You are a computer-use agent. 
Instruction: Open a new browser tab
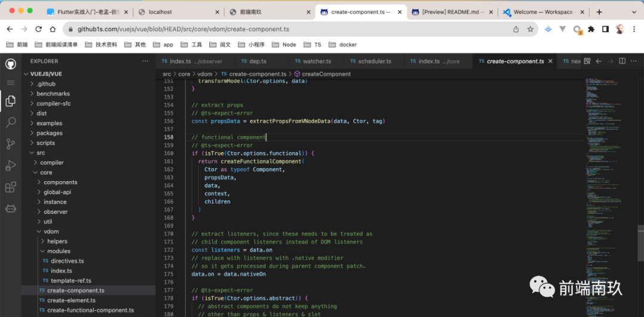[599, 12]
